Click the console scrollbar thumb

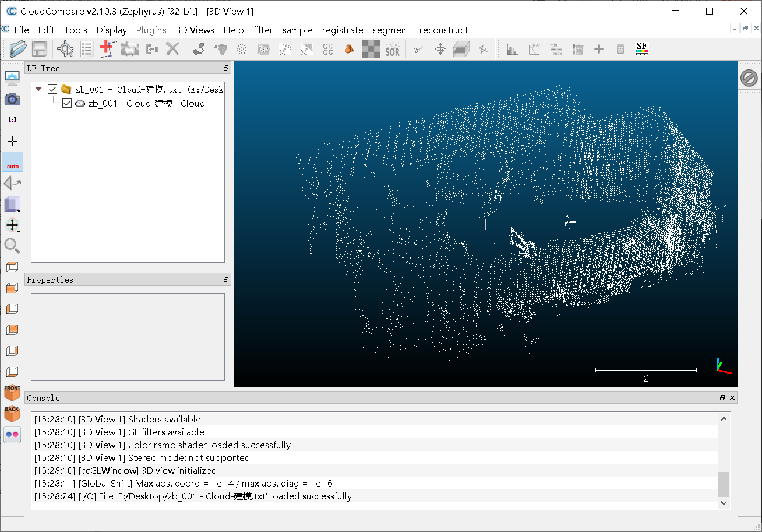pos(724,484)
